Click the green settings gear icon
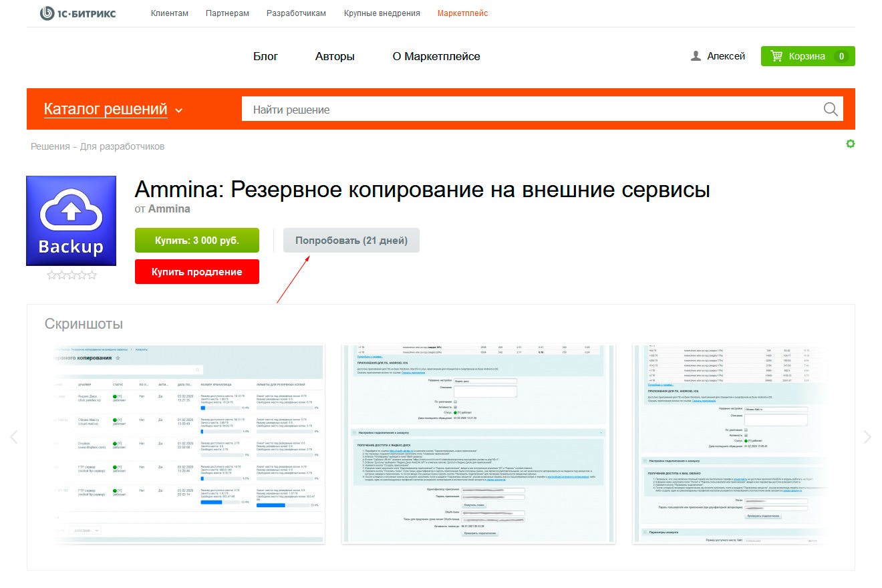 pyautogui.click(x=851, y=144)
